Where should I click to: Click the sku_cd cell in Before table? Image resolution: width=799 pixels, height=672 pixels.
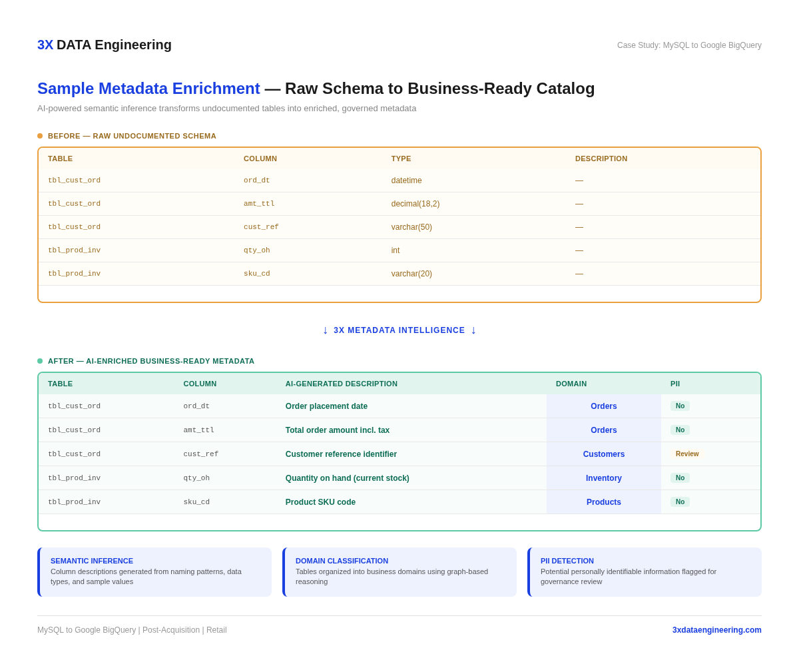[x=257, y=274]
